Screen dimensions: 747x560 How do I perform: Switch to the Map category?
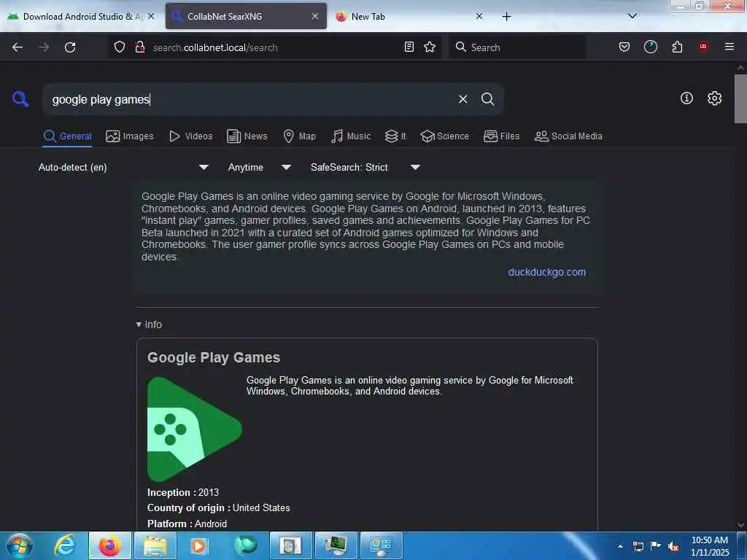tap(299, 136)
